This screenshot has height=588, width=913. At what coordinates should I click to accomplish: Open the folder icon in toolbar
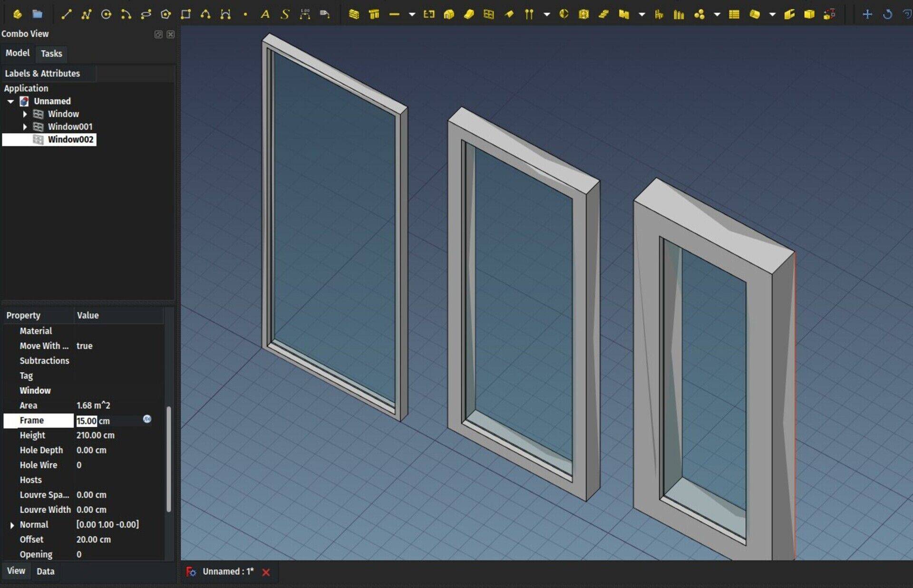tap(37, 14)
